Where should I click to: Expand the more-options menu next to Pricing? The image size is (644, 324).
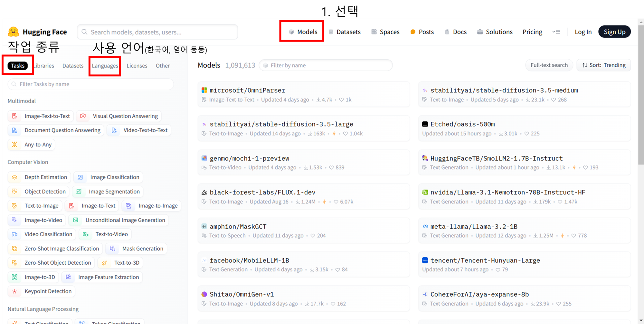[x=556, y=32]
